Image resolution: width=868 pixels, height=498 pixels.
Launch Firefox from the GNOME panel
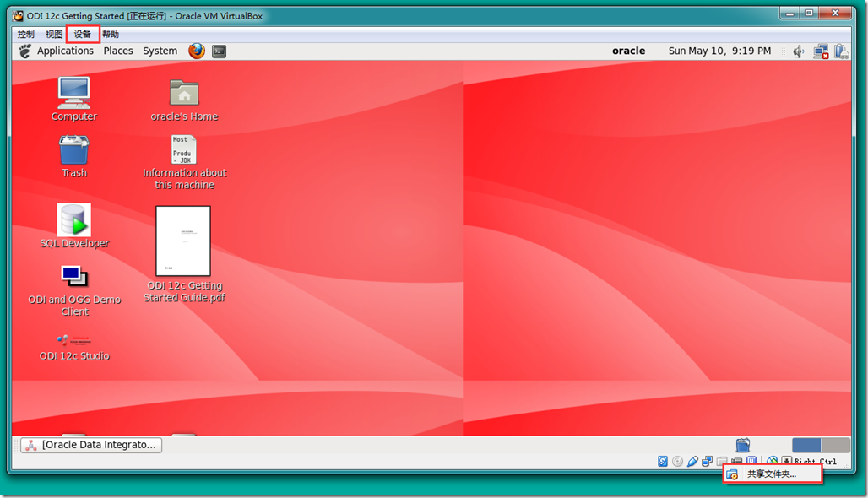(x=197, y=51)
